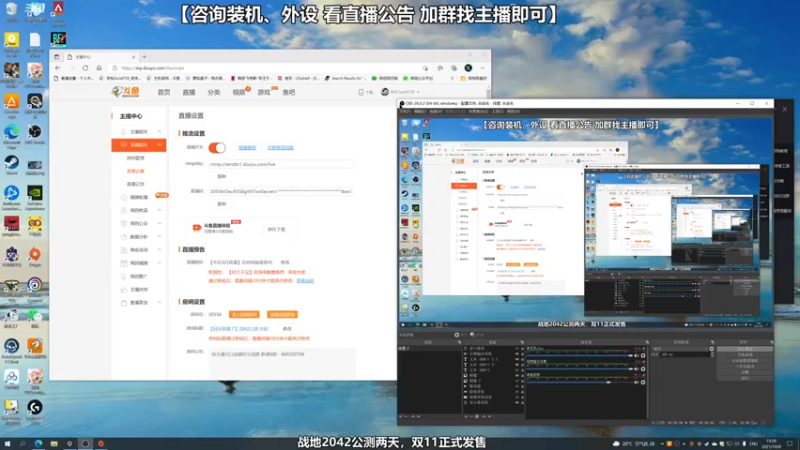Expand the 我的公会 sidebar section
The width and height of the screenshot is (800, 450).
(160, 223)
